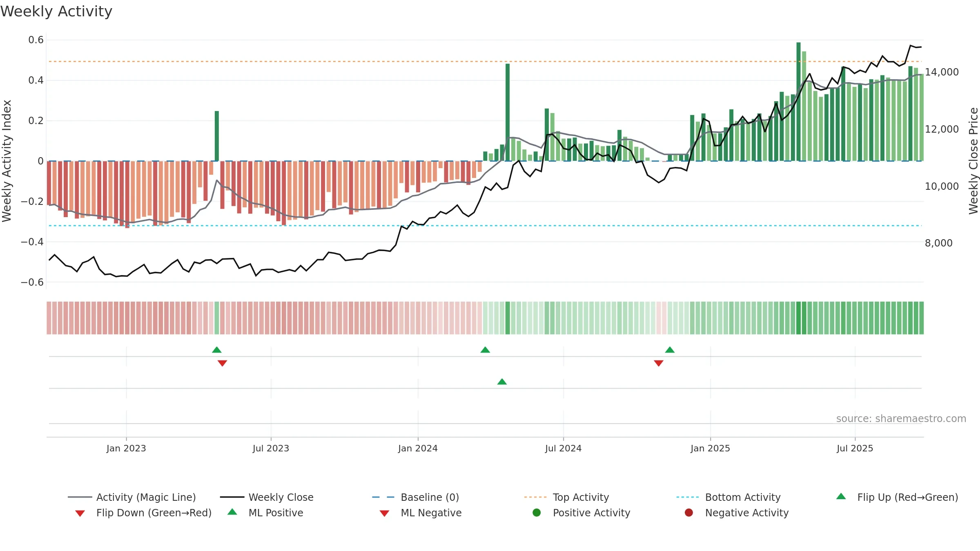The width and height of the screenshot is (980, 551).
Task: Click the Jul 2024 axis label
Action: (563, 448)
